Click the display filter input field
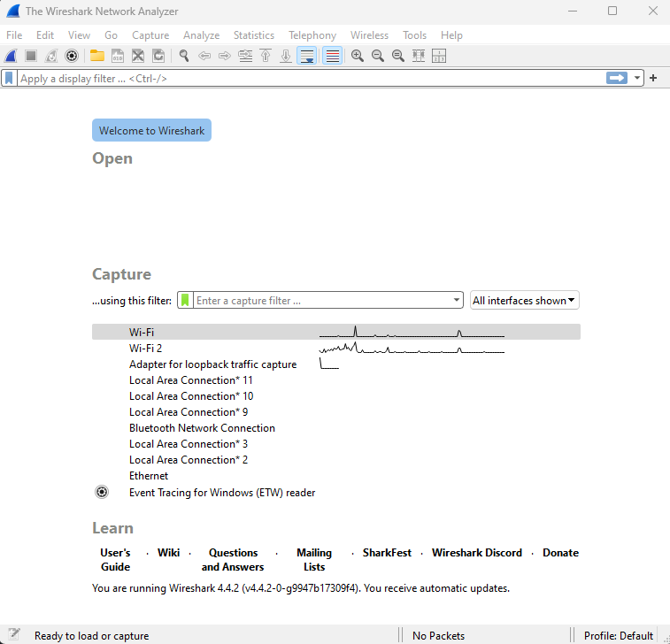This screenshot has width=670, height=644. (x=311, y=79)
